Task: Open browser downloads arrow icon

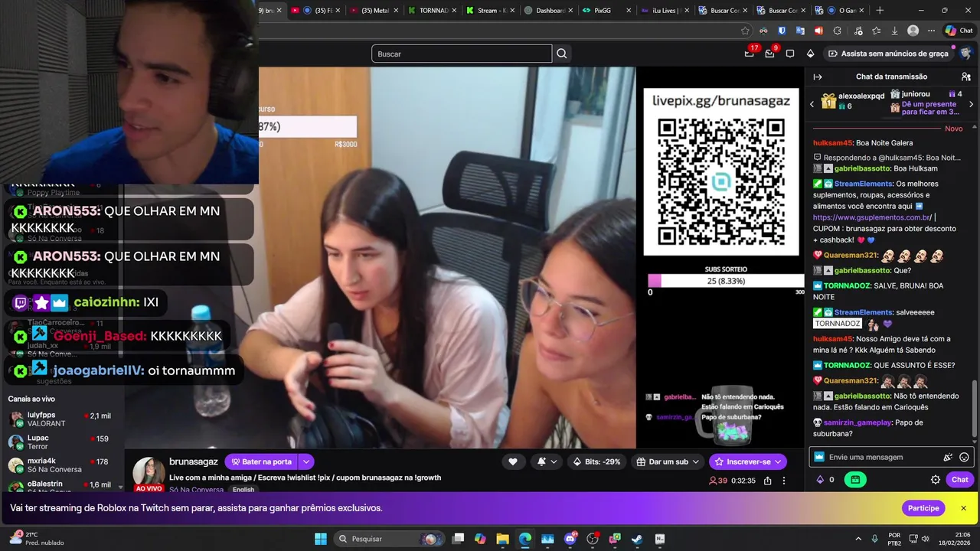Action: (894, 31)
